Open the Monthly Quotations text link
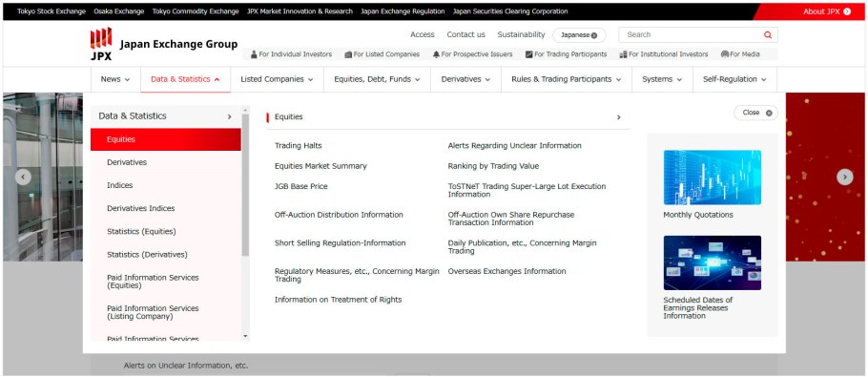Screen dimensions: 868x377 click(x=698, y=215)
